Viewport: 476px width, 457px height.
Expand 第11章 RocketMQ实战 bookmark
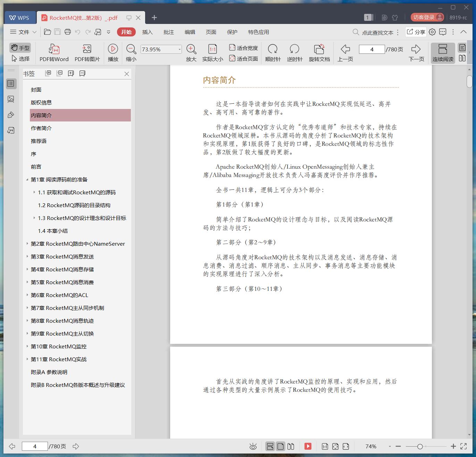tap(27, 359)
